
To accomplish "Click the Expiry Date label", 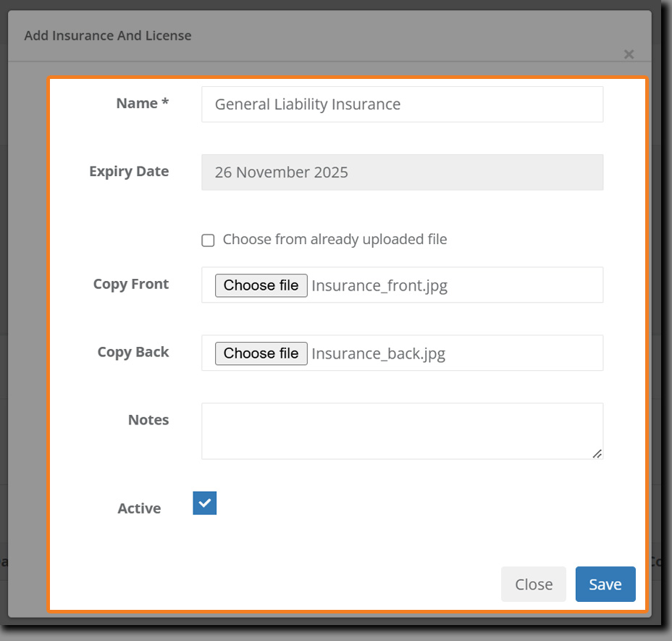I will click(x=129, y=172).
